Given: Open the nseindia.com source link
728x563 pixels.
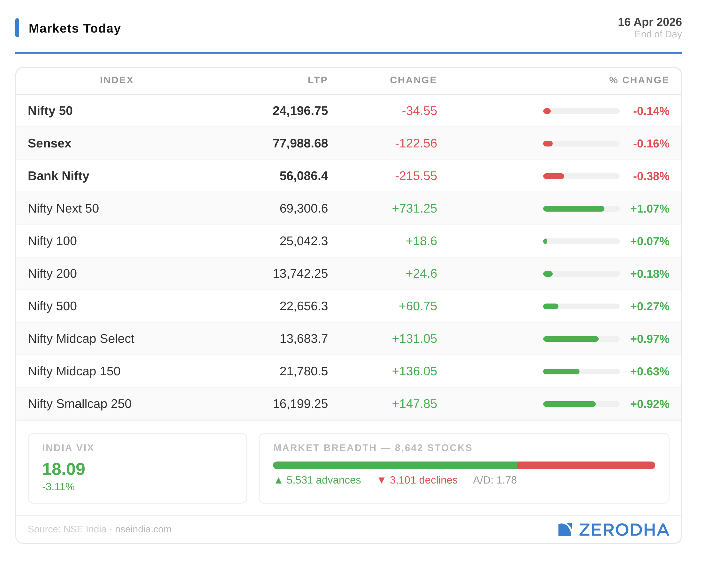Looking at the screenshot, I should click(x=143, y=529).
